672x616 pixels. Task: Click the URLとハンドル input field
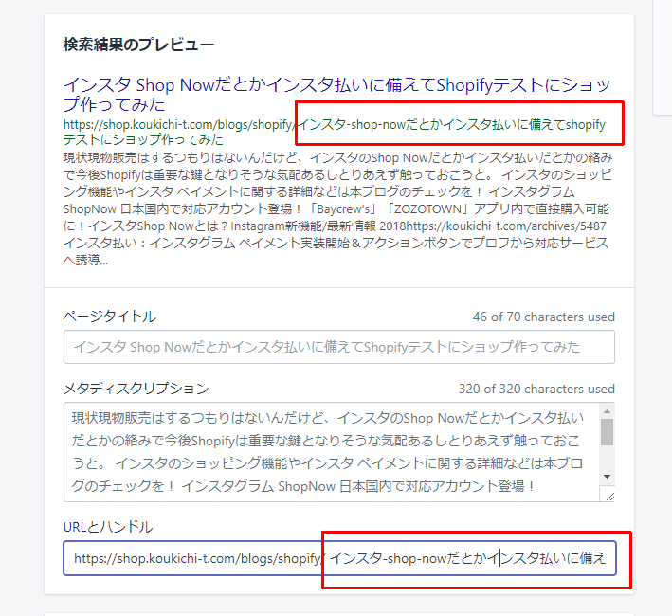339,558
